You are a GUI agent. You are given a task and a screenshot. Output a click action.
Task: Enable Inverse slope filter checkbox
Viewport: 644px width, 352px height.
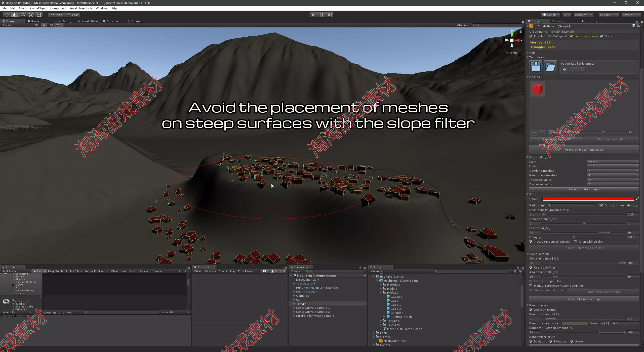[x=531, y=281]
